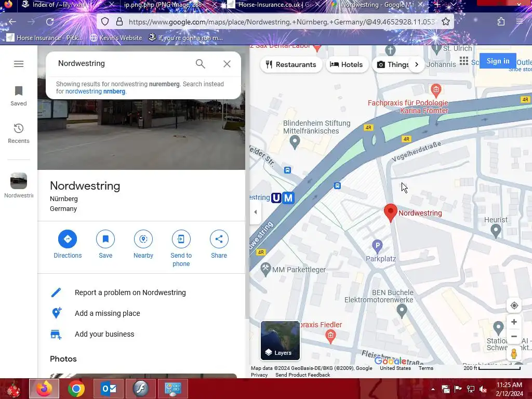
Task: Click the muted volume tray icon
Action: click(x=483, y=389)
